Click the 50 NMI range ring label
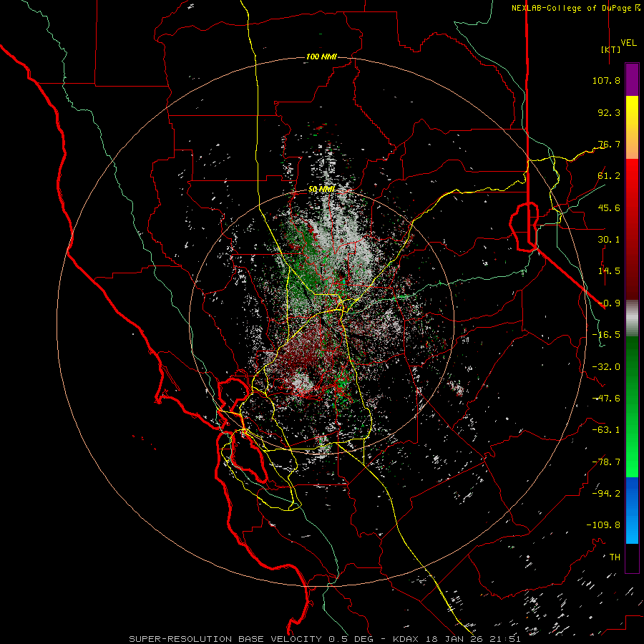The height and width of the screenshot is (644, 644). 321,190
